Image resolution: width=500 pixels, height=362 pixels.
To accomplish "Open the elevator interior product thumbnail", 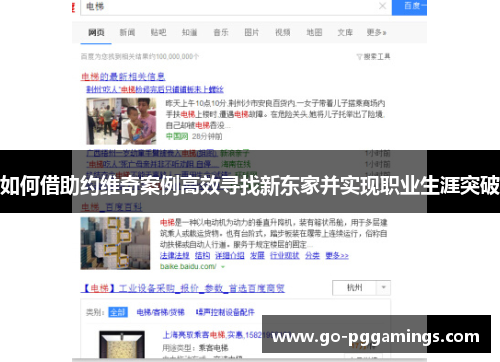I will coord(122,345).
